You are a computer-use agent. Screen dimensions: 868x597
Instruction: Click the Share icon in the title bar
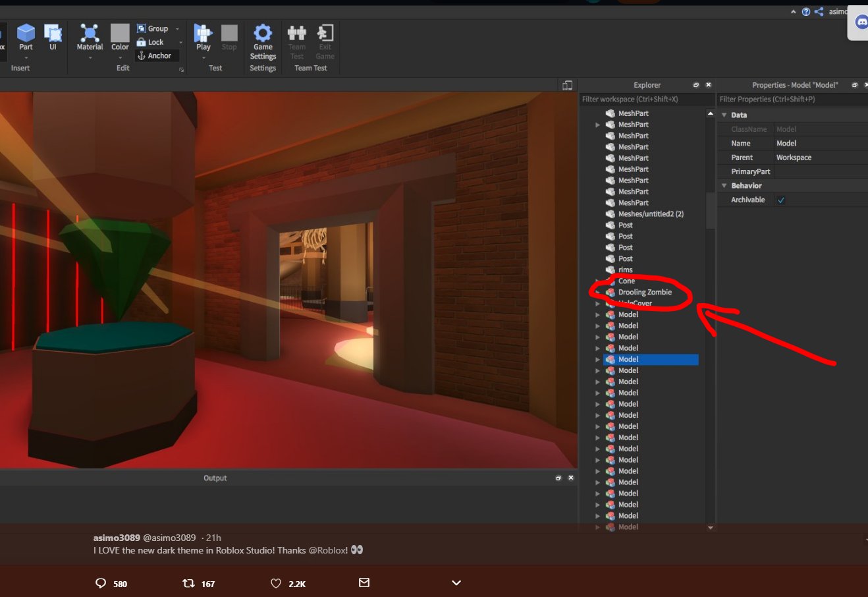[819, 12]
